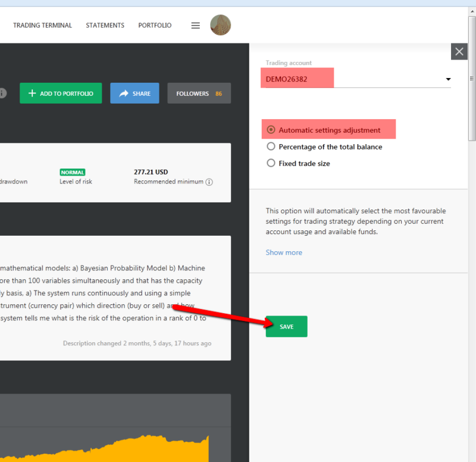The height and width of the screenshot is (462, 476).
Task: Expand the Trading account dropdown
Action: [358, 79]
